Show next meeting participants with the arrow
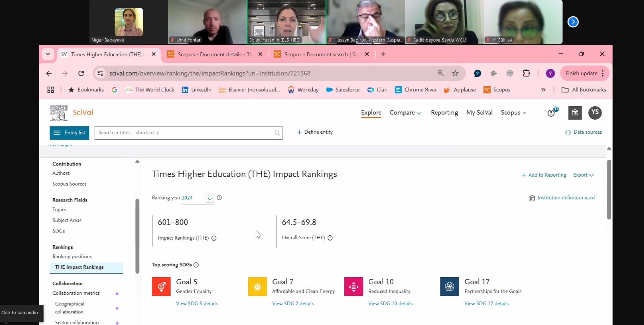This screenshot has height=325, width=644. (573, 22)
